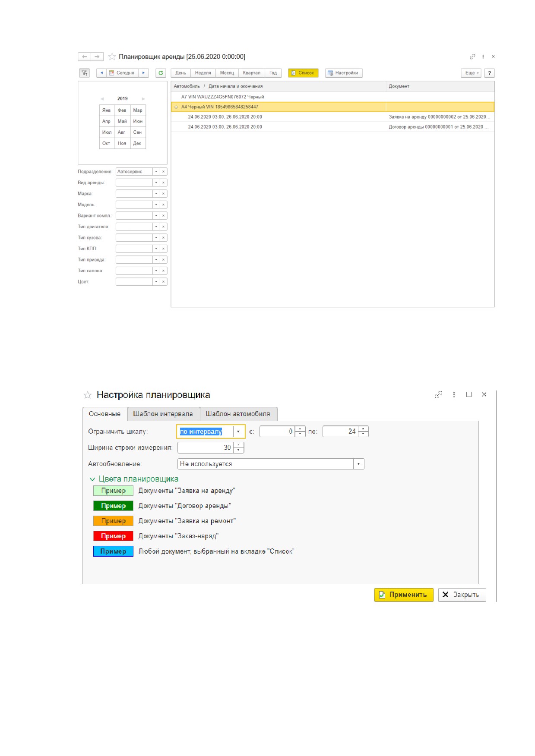The height and width of the screenshot is (756, 535).
Task: Switch view to Месяц
Action: click(x=227, y=73)
